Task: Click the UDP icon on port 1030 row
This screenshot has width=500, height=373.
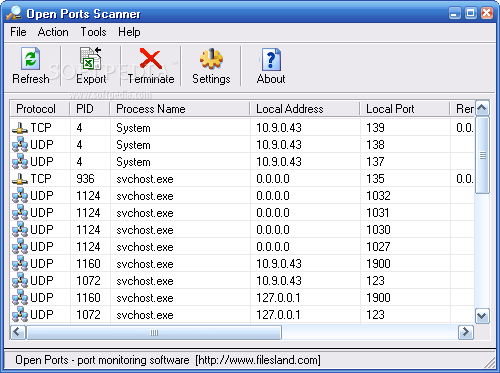Action: click(x=20, y=230)
